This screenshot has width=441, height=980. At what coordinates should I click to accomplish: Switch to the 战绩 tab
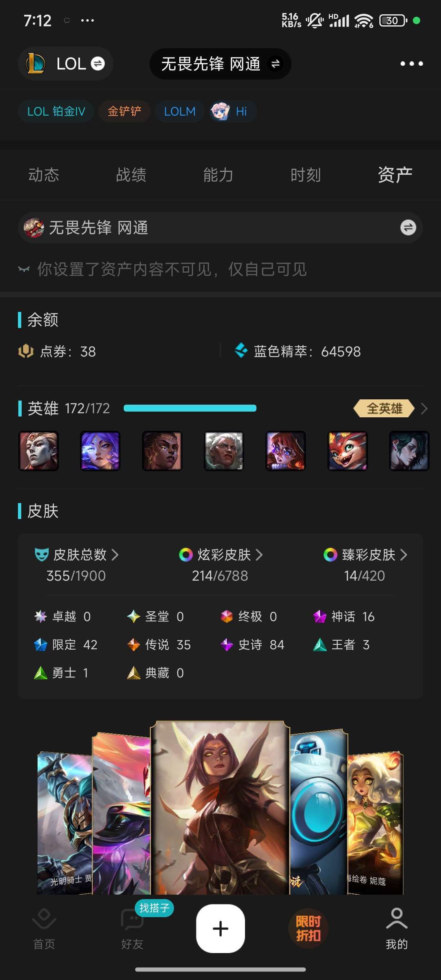point(131,175)
